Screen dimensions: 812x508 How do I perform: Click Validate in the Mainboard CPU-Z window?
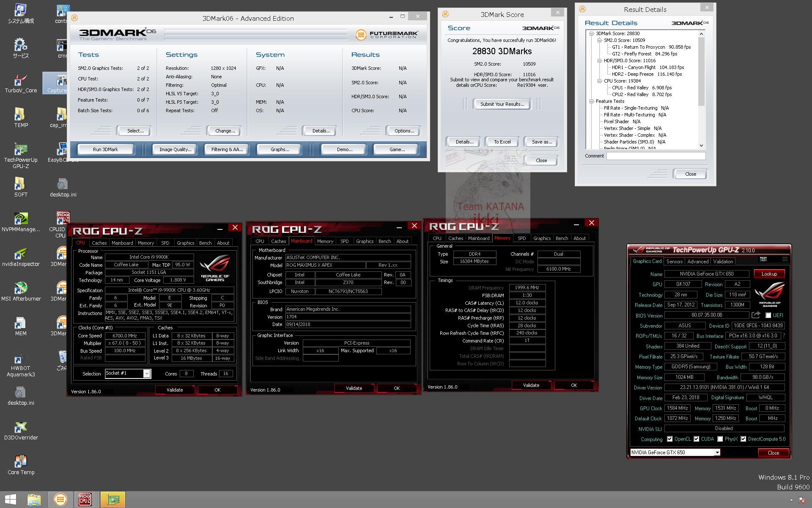(x=354, y=388)
